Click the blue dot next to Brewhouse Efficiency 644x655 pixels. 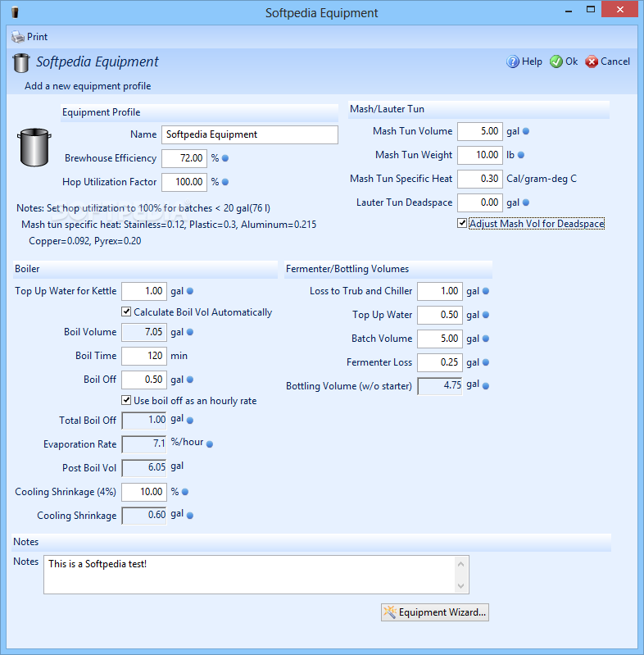(225, 158)
